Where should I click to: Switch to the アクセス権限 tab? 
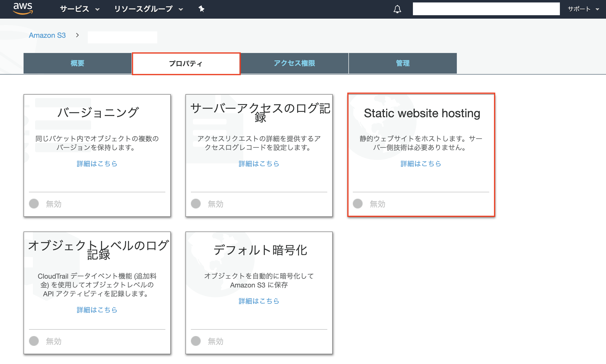pyautogui.click(x=295, y=63)
